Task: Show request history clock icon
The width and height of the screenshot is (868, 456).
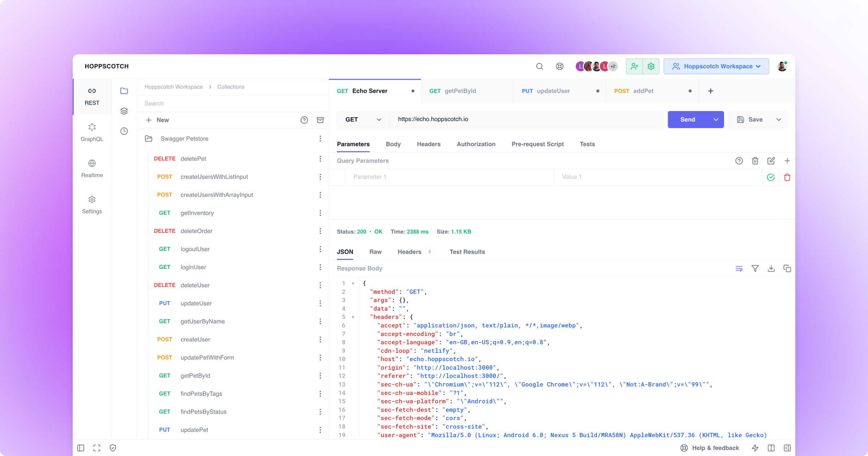Action: tap(124, 131)
